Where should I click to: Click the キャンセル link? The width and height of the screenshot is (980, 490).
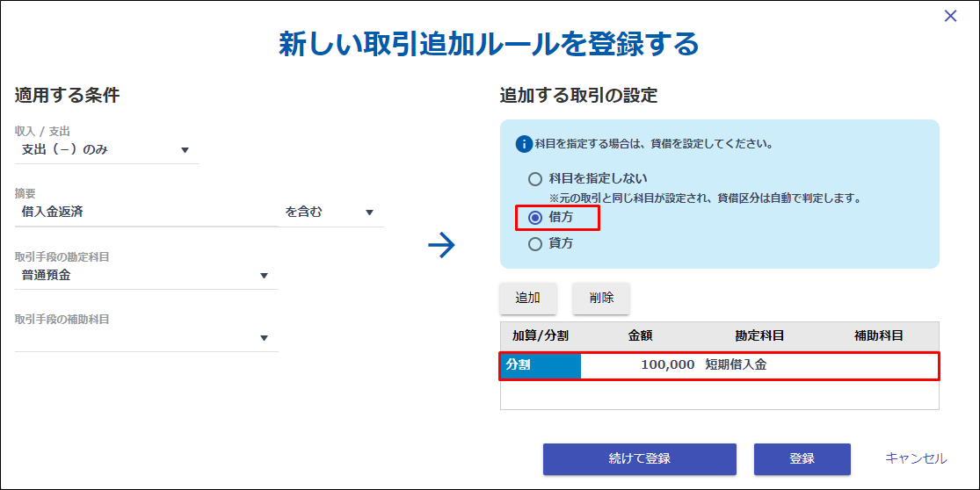click(x=916, y=458)
